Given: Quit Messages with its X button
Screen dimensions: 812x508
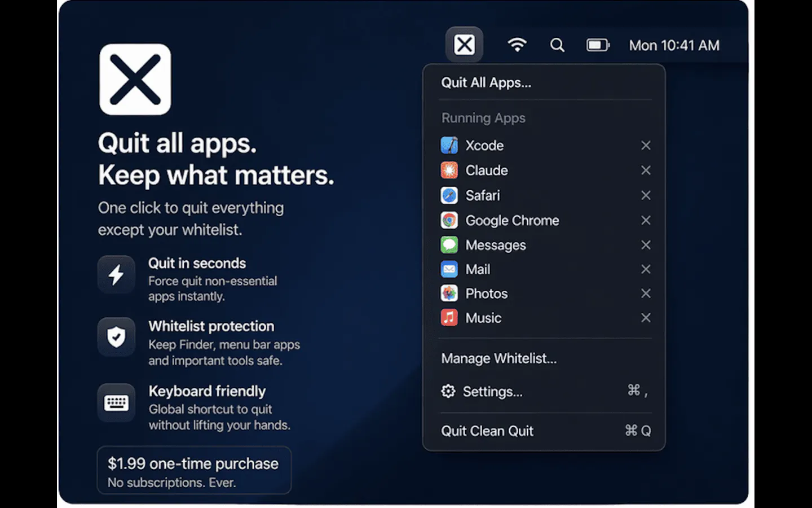Looking at the screenshot, I should pyautogui.click(x=646, y=245).
